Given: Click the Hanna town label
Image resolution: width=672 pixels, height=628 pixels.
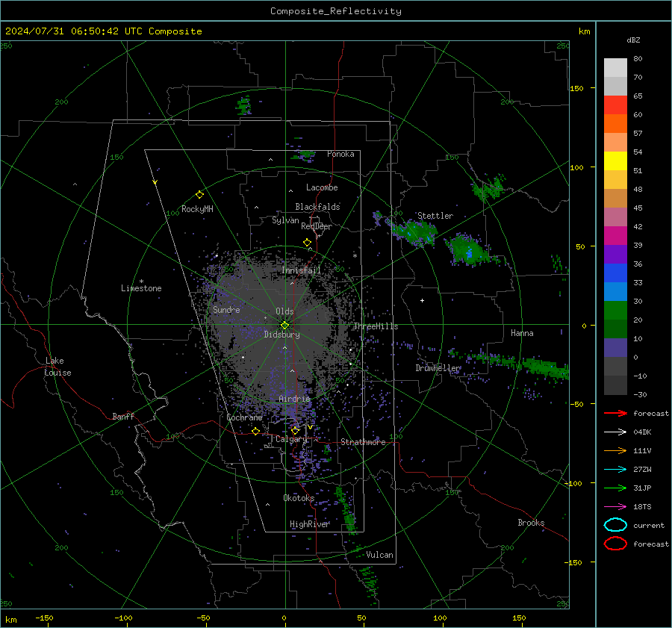Looking at the screenshot, I should [x=522, y=333].
